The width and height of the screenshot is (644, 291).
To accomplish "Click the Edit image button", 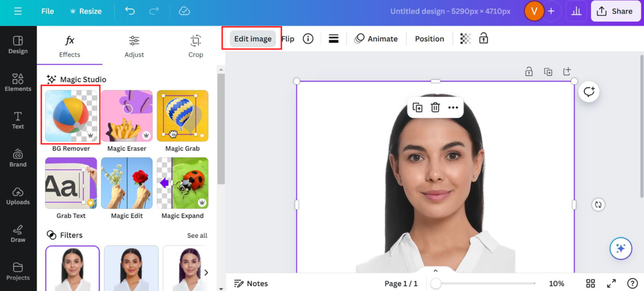I will pyautogui.click(x=253, y=39).
